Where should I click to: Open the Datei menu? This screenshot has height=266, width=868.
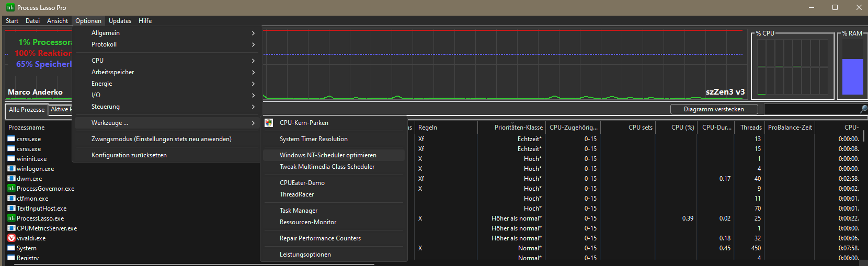[x=32, y=21]
